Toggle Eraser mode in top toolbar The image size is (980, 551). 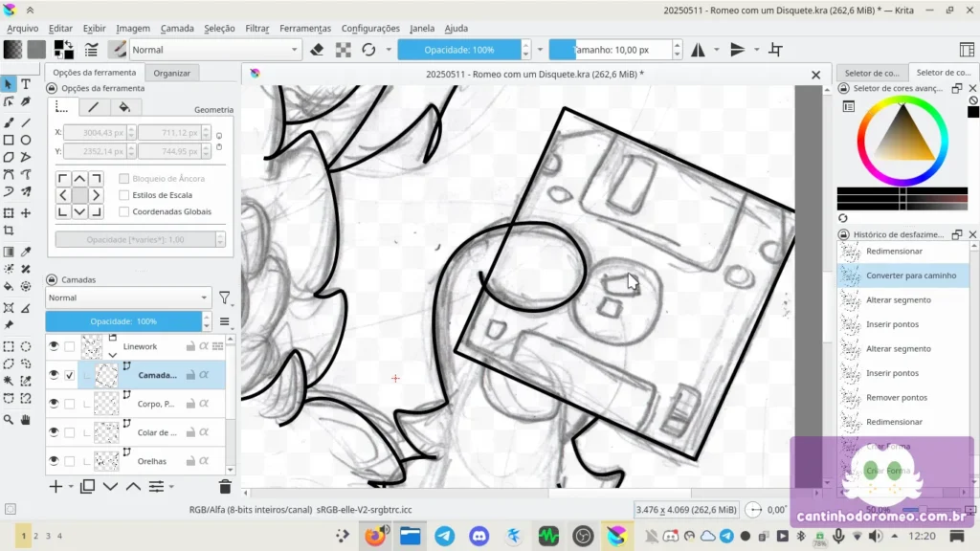coord(317,50)
